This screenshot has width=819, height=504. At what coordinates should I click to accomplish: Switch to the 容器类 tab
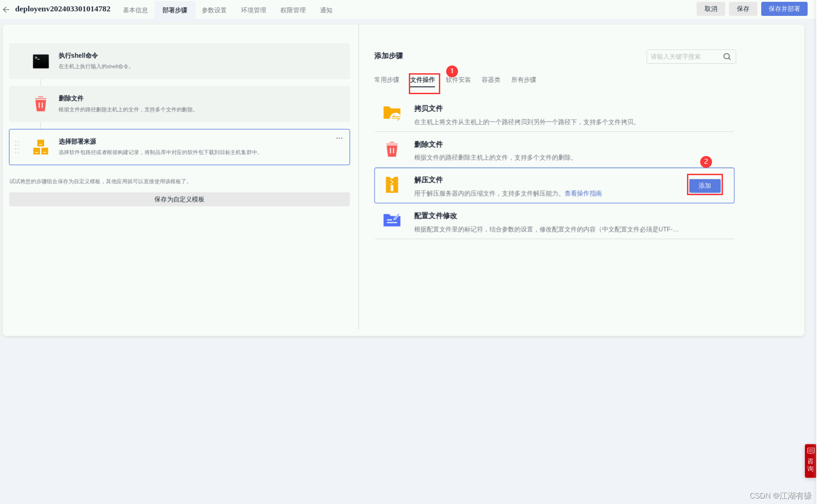[x=490, y=80]
